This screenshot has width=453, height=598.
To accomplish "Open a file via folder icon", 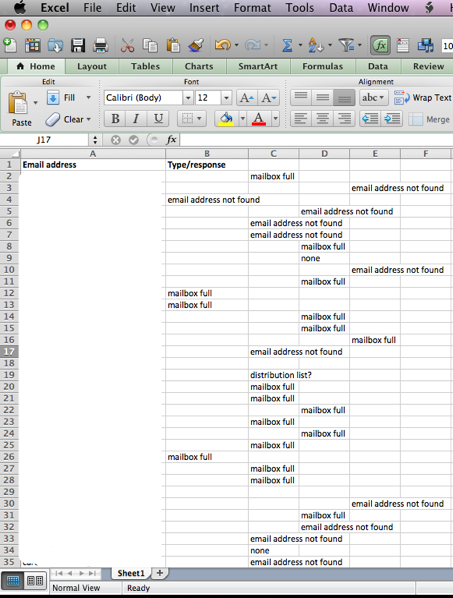I will tap(55, 46).
